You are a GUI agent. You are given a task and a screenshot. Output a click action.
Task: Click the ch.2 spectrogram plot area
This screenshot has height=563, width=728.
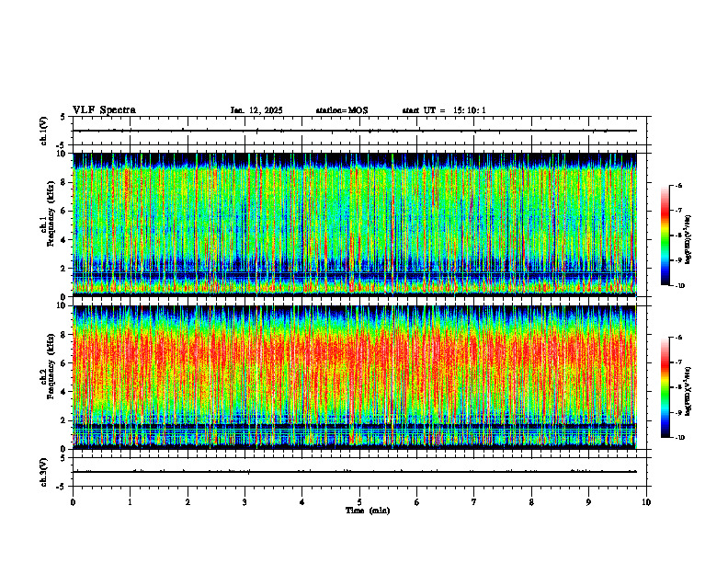[355, 377]
